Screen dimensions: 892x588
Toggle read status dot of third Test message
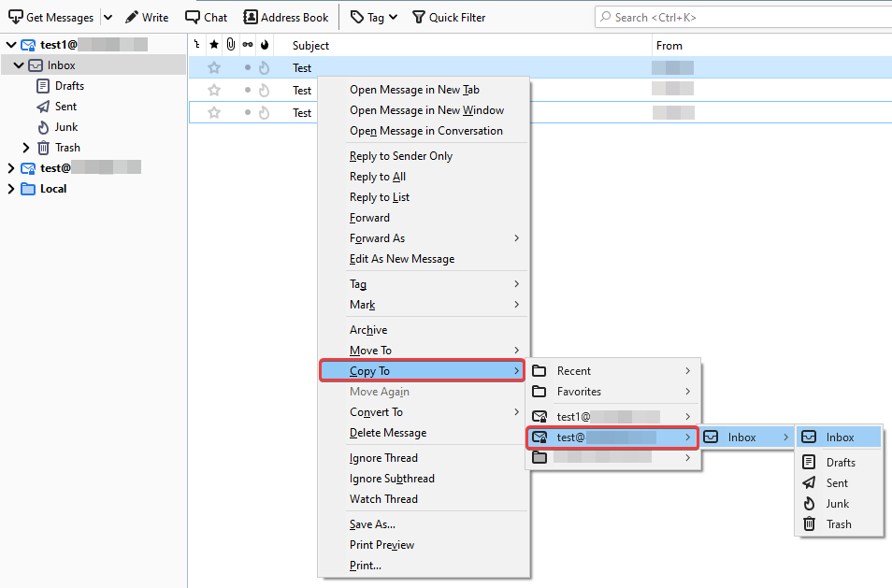248,113
